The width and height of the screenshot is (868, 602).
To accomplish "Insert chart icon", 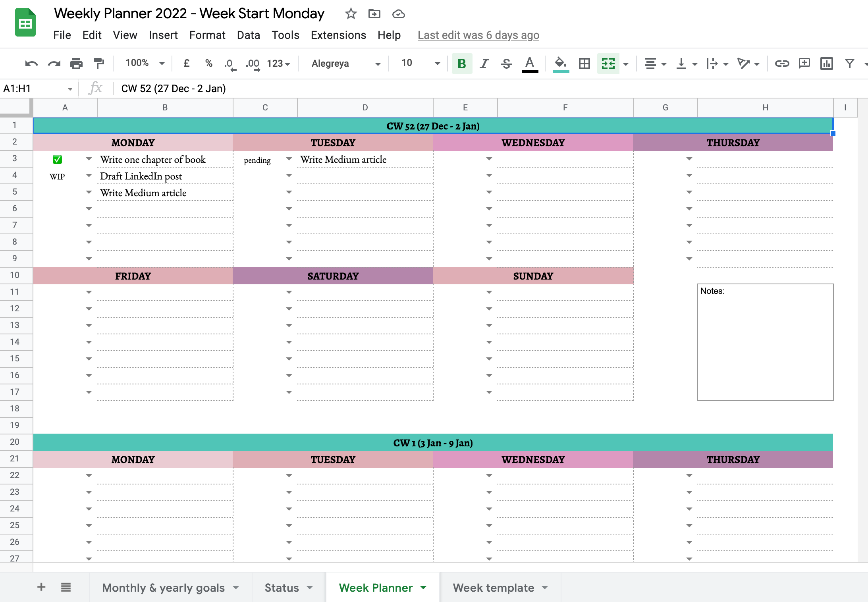I will pyautogui.click(x=827, y=64).
